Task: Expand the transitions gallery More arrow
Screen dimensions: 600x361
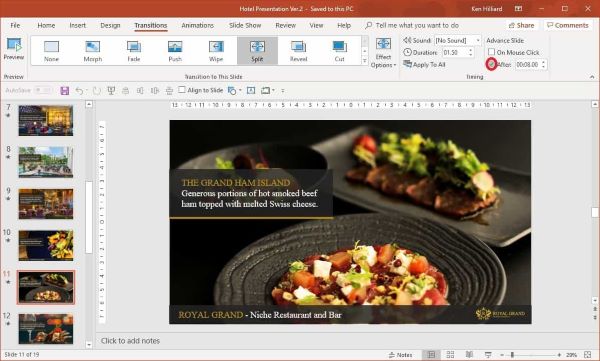Action: pyautogui.click(x=365, y=60)
